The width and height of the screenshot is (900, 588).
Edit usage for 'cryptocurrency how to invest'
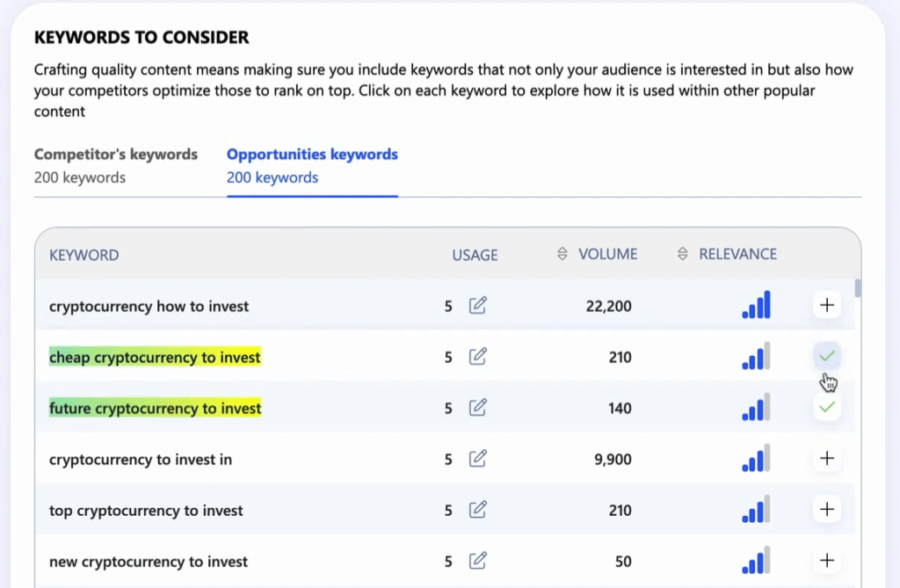click(477, 306)
